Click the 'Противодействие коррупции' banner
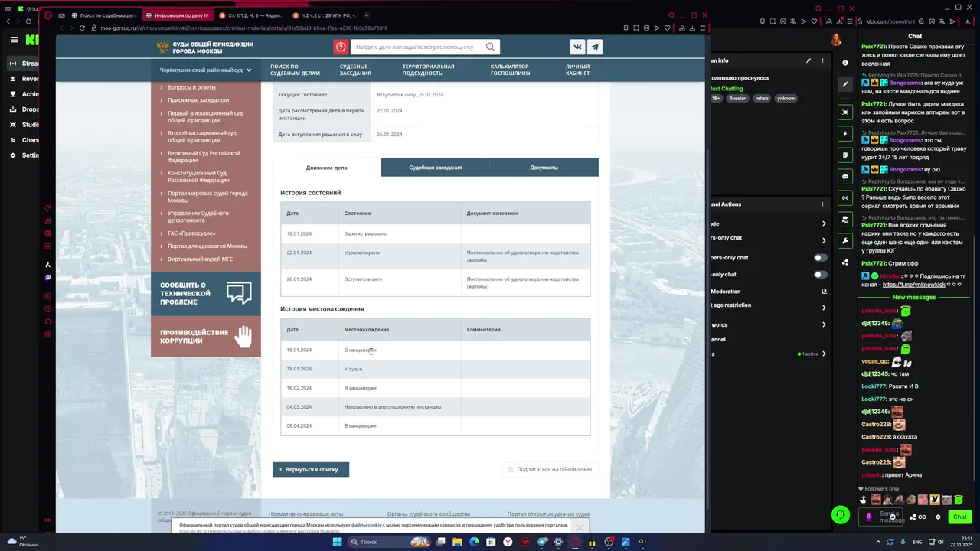 pyautogui.click(x=205, y=337)
